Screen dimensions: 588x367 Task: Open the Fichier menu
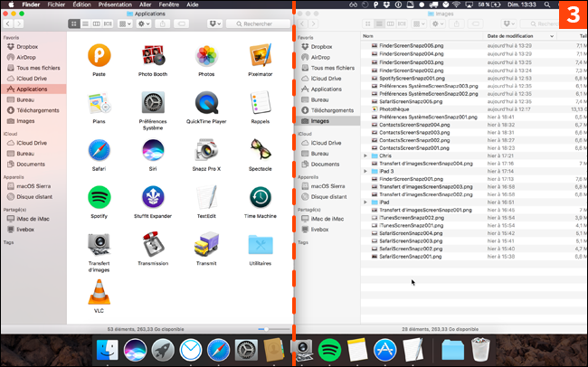(56, 5)
